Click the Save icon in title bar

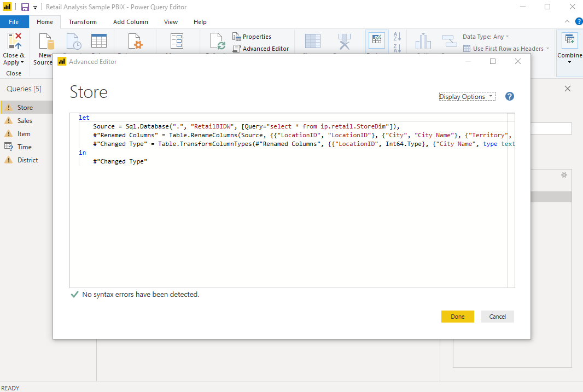[x=25, y=7]
